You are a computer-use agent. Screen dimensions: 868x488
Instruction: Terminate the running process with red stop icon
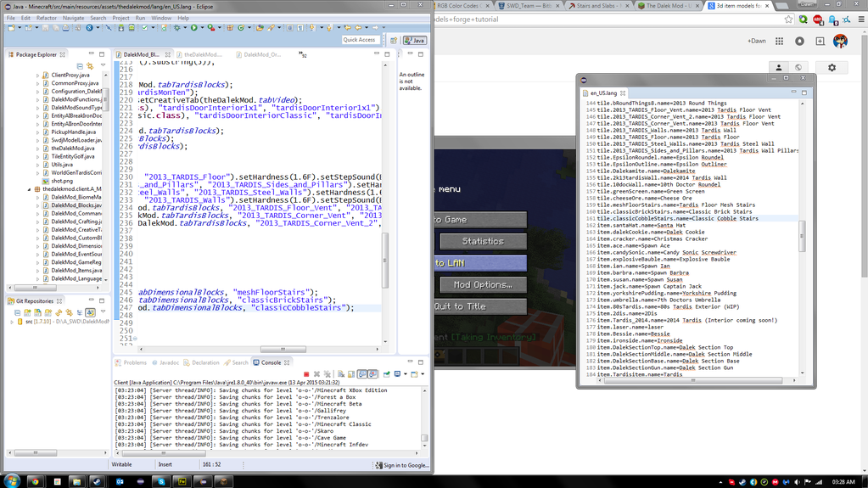306,374
